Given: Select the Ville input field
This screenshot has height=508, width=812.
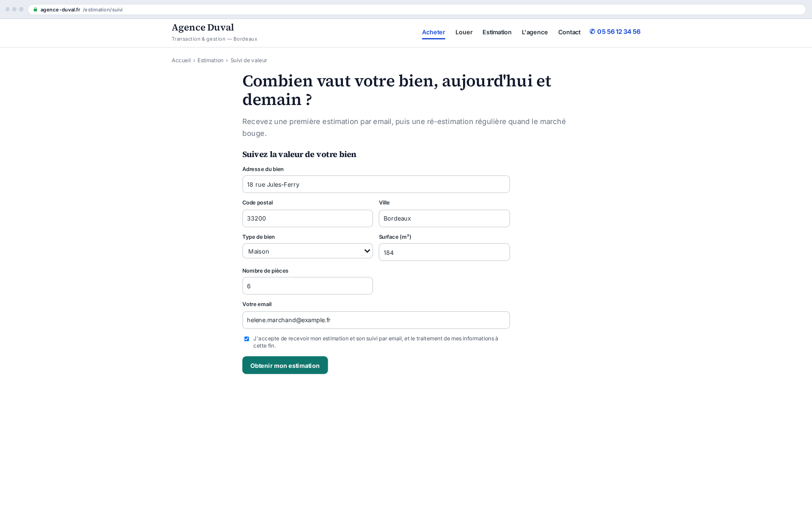Looking at the screenshot, I should click(x=444, y=218).
